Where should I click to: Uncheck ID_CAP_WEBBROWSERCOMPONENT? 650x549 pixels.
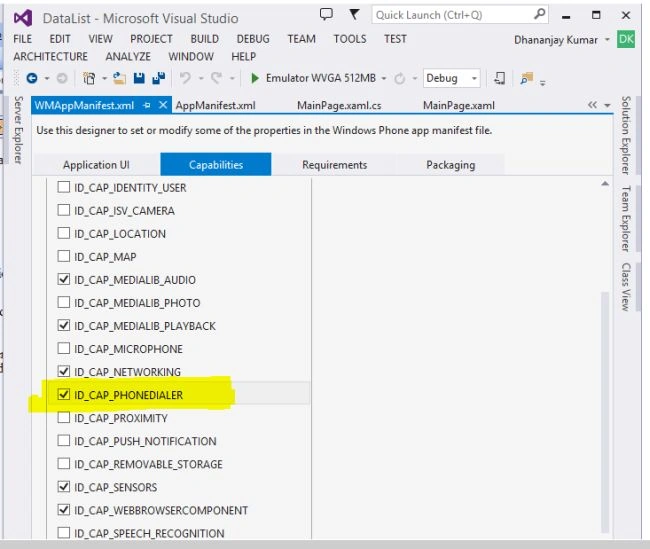point(63,509)
